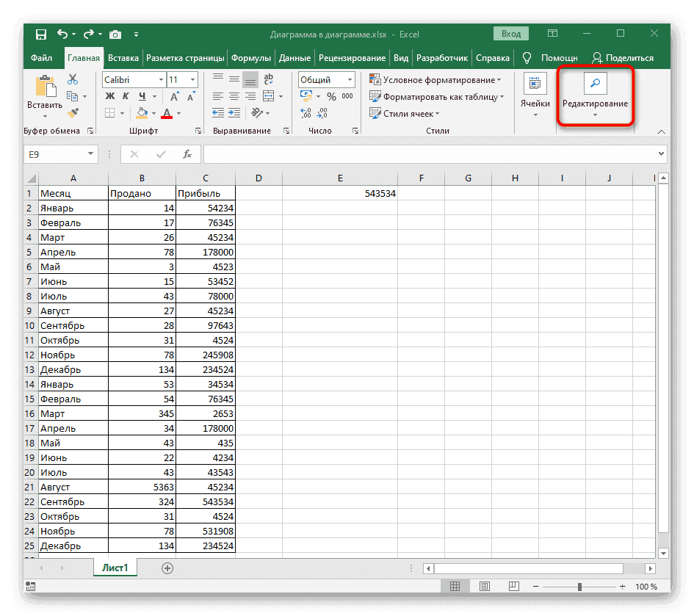Click the percent style icon
The height and width of the screenshot is (616, 694).
(x=331, y=96)
